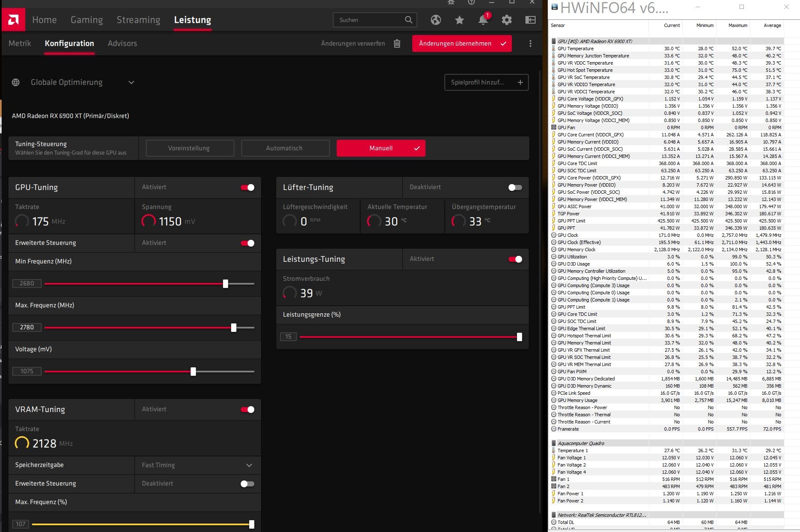Click the HWiNFO64 app icon
This screenshot has width=800, height=532.
coord(554,7)
